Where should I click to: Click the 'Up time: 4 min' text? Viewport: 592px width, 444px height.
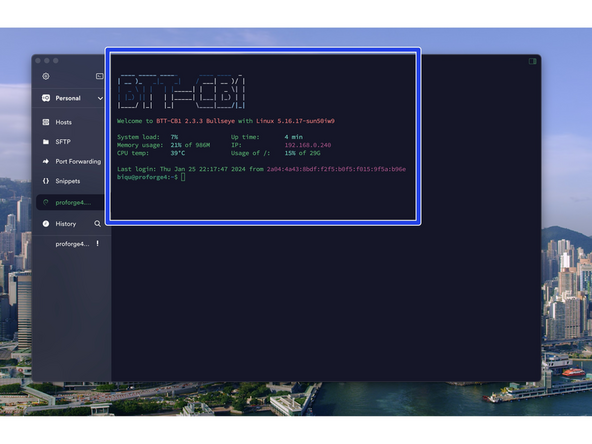(267, 137)
